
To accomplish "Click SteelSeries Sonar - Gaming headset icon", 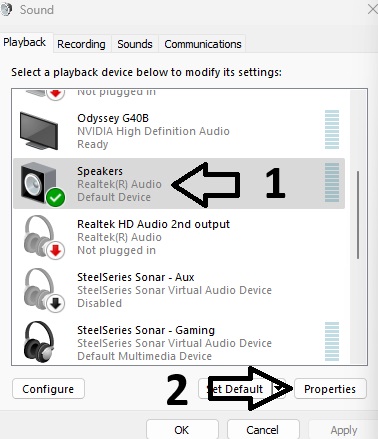I will (x=39, y=340).
